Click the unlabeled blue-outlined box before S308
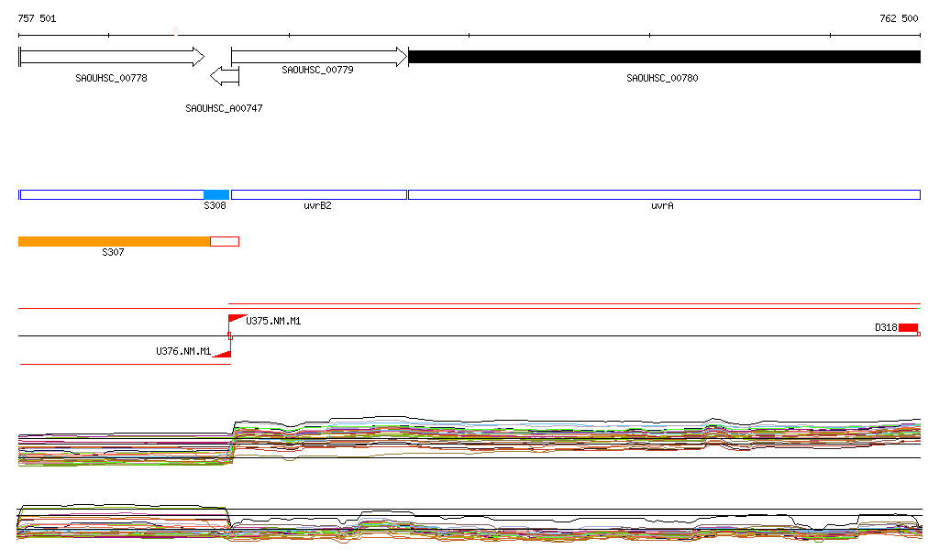 pyautogui.click(x=111, y=194)
